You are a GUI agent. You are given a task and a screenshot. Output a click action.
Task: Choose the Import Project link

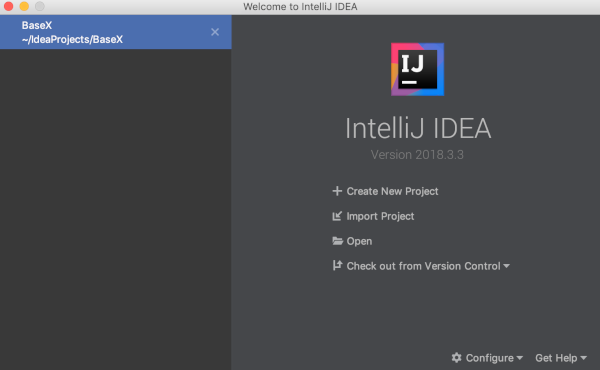(380, 216)
